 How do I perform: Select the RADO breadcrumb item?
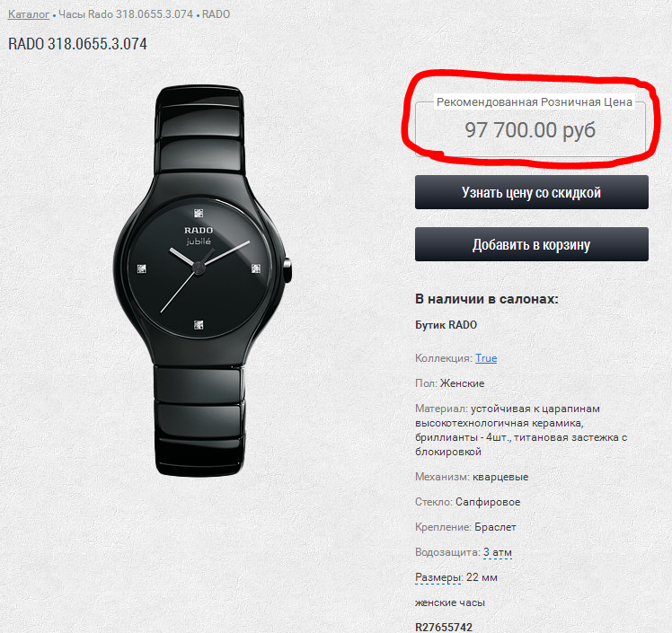pyautogui.click(x=216, y=14)
